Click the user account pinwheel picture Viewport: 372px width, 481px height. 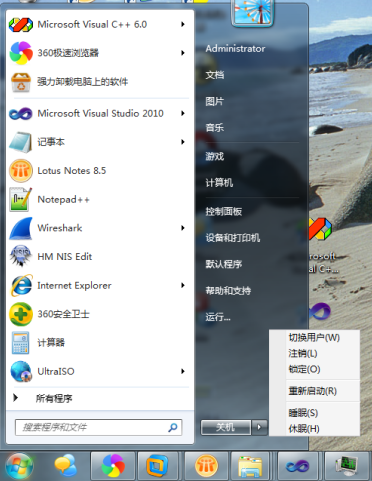pos(252,12)
